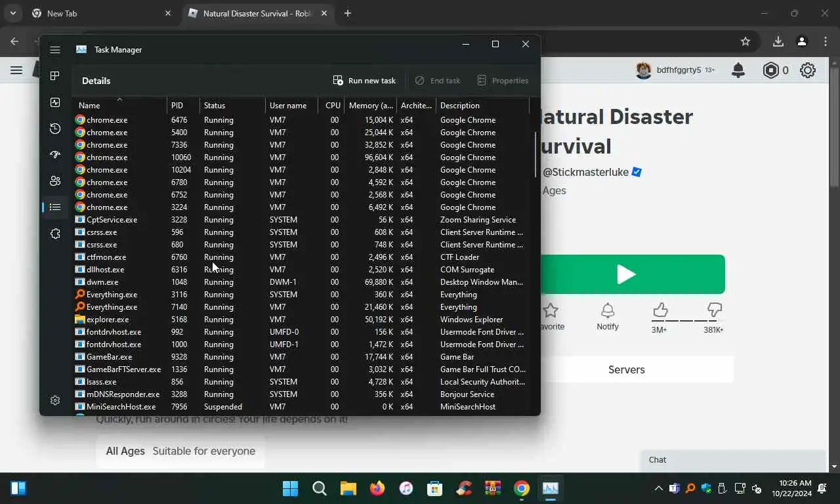The image size is (840, 504).
Task: Click Properties button in Task Manager
Action: [x=503, y=81]
